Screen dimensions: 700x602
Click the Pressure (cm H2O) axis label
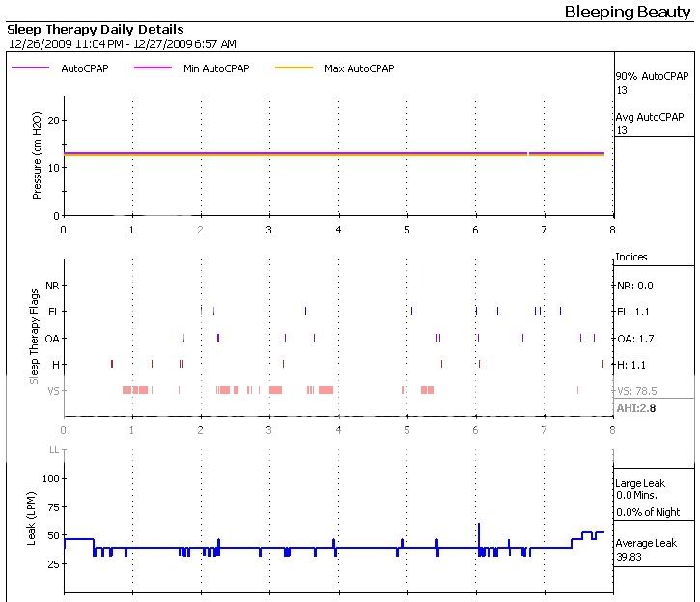(x=38, y=156)
